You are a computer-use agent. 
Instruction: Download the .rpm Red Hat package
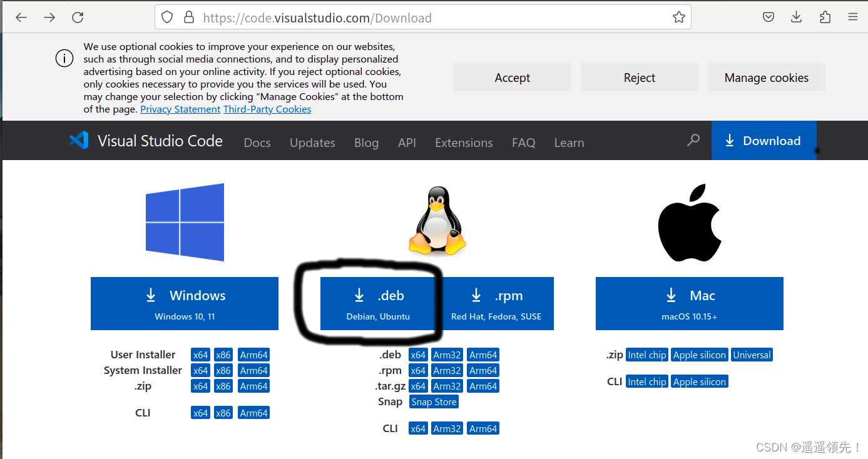pos(496,303)
